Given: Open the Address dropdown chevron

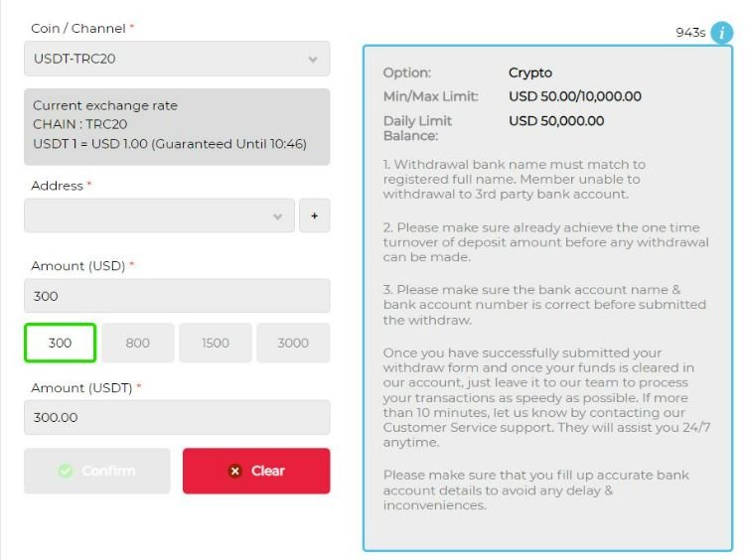Looking at the screenshot, I should pyautogui.click(x=277, y=215).
